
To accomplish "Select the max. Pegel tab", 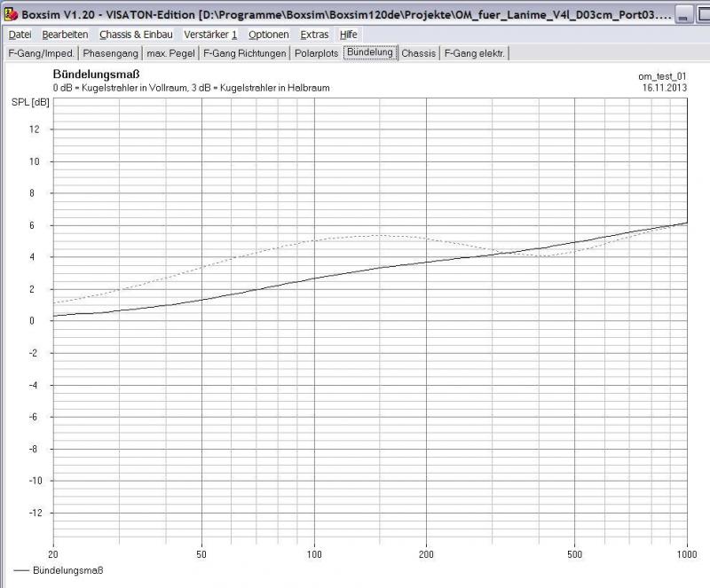I will click(171, 53).
